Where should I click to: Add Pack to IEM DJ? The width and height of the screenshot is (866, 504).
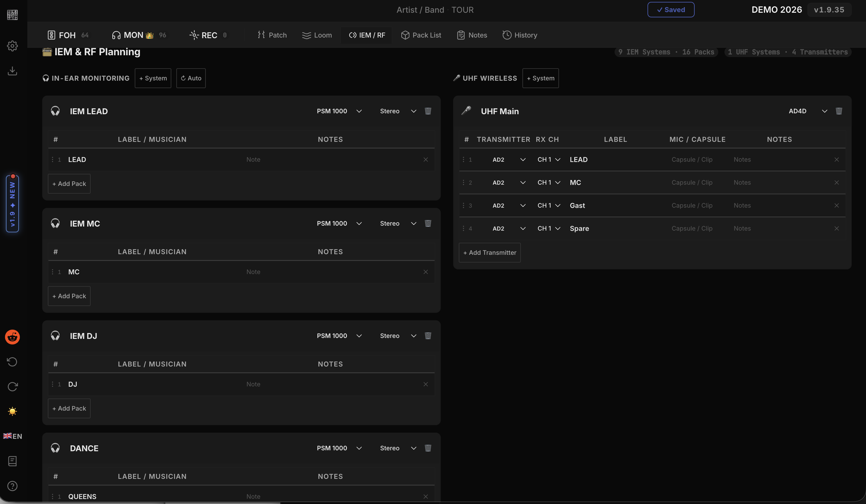click(69, 408)
